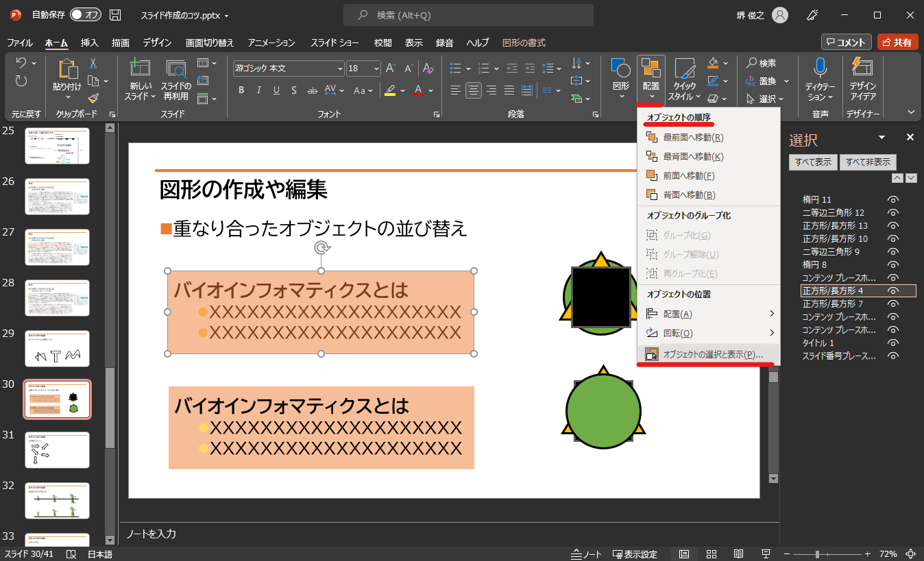Hide 正方形/長方形 13 eye toggle

(x=892, y=225)
